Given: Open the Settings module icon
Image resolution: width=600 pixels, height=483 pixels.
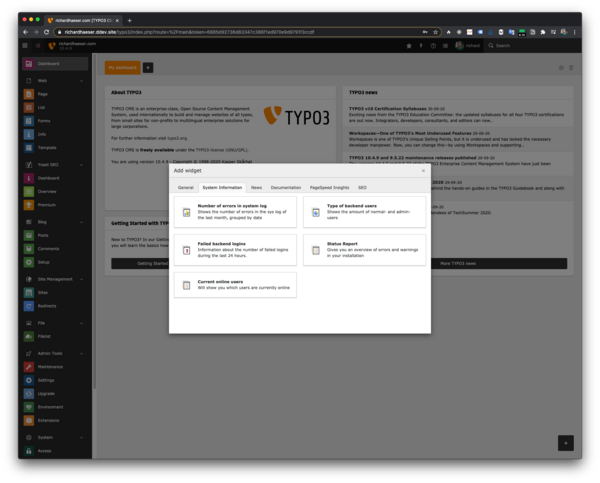Looking at the screenshot, I should coord(29,380).
